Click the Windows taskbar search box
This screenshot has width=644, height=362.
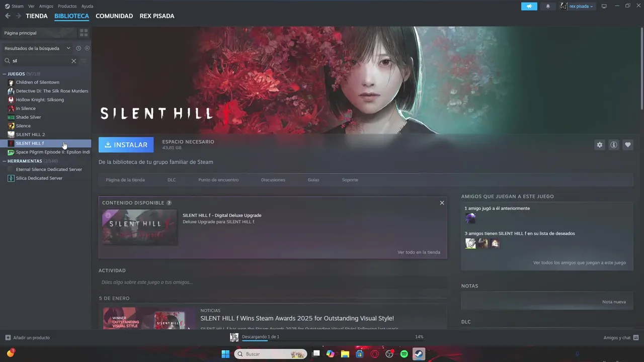click(x=271, y=354)
